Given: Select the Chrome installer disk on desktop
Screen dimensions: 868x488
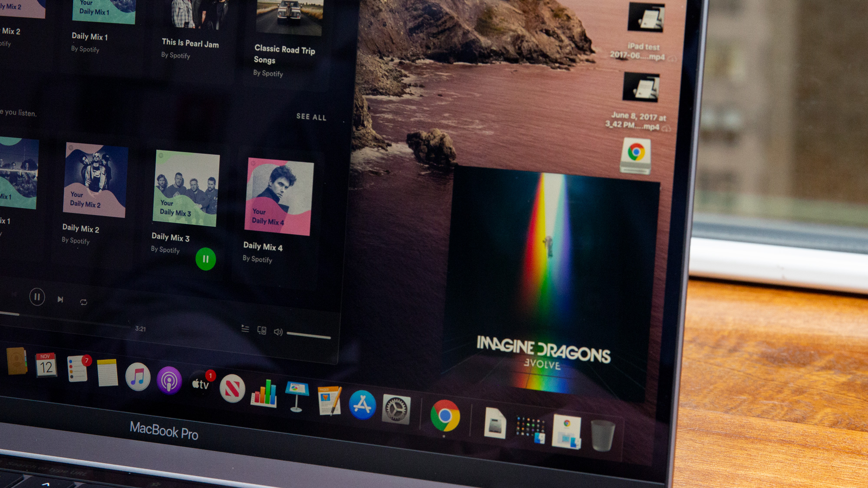Looking at the screenshot, I should (636, 156).
